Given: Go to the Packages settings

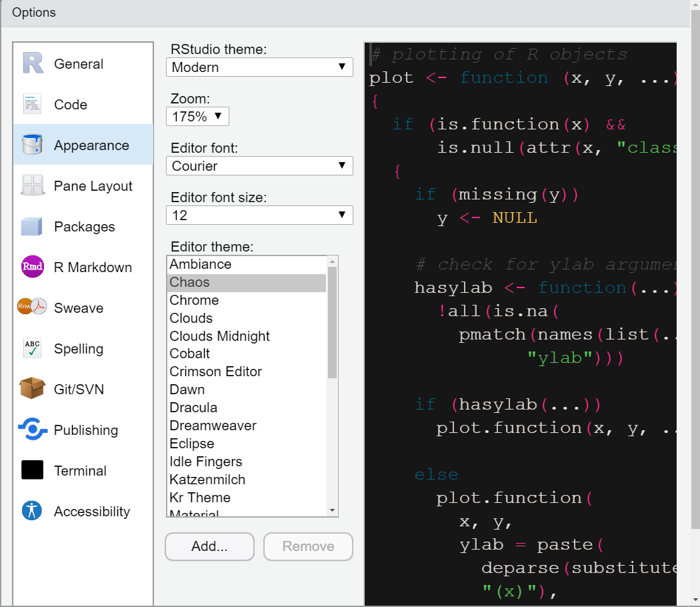Looking at the screenshot, I should coord(83,226).
